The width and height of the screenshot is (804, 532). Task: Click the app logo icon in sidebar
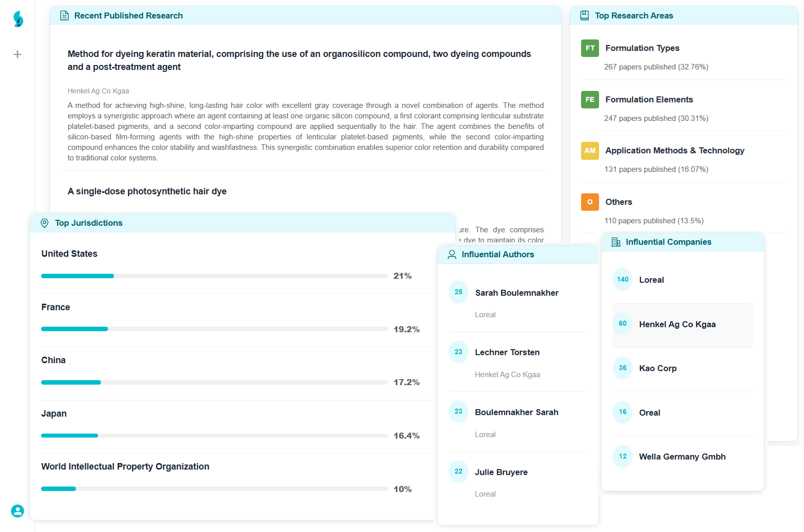18,19
